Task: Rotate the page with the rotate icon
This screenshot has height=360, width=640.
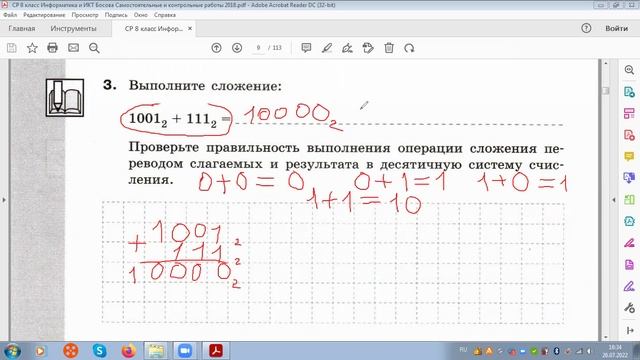Action: click(409, 48)
